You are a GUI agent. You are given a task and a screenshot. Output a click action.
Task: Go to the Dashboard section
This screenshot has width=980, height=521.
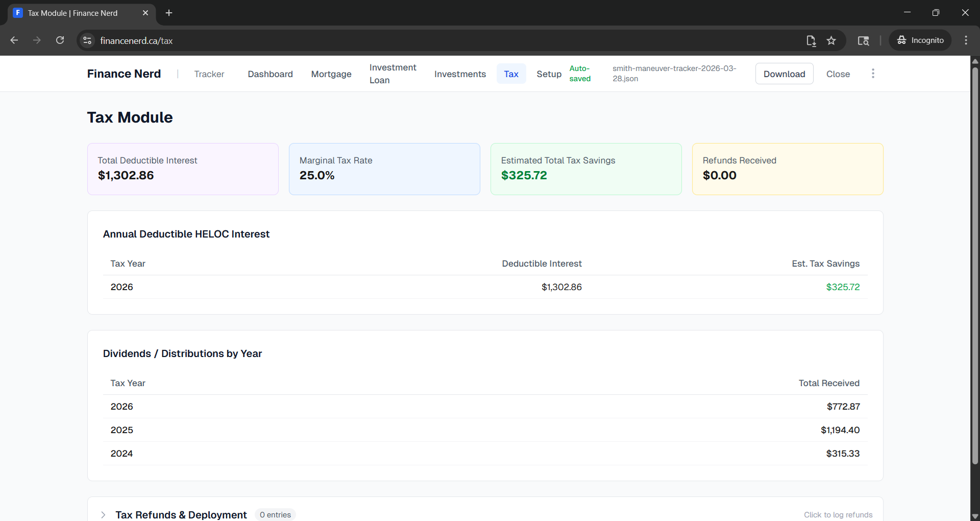(270, 74)
